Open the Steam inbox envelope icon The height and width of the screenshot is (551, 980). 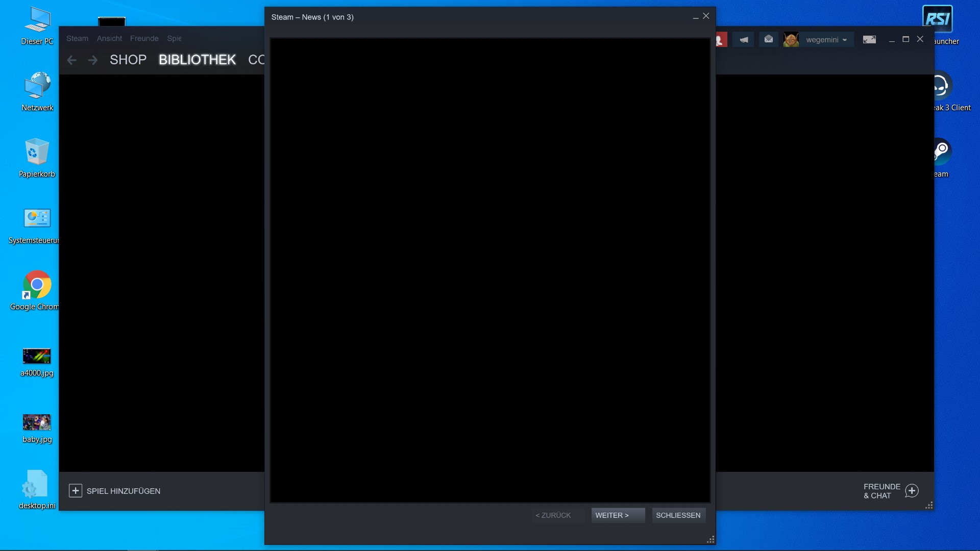click(769, 39)
